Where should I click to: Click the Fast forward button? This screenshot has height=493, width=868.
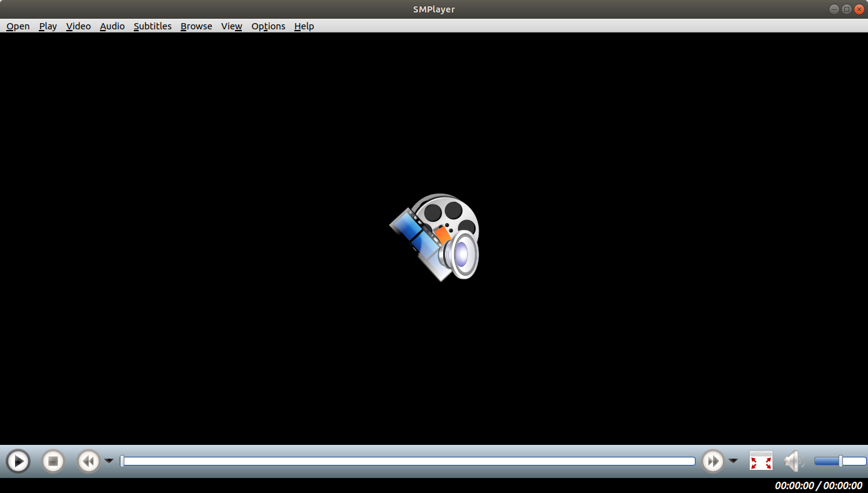[713, 462]
